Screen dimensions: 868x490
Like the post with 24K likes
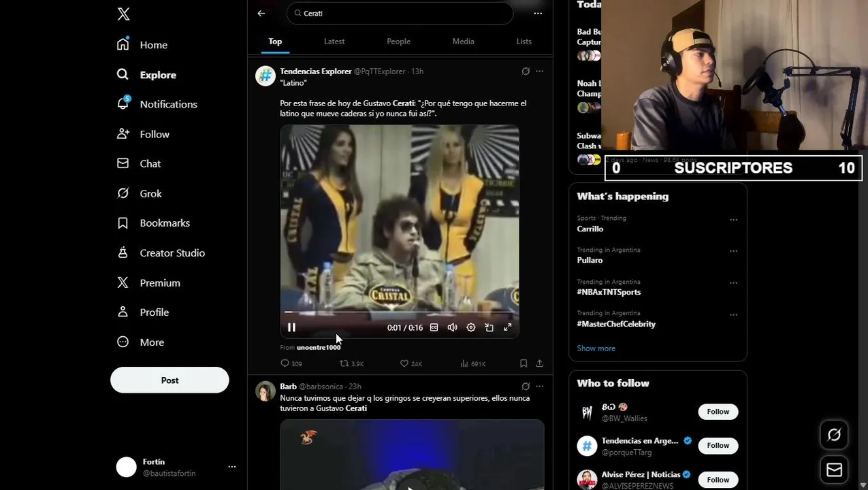pos(411,363)
